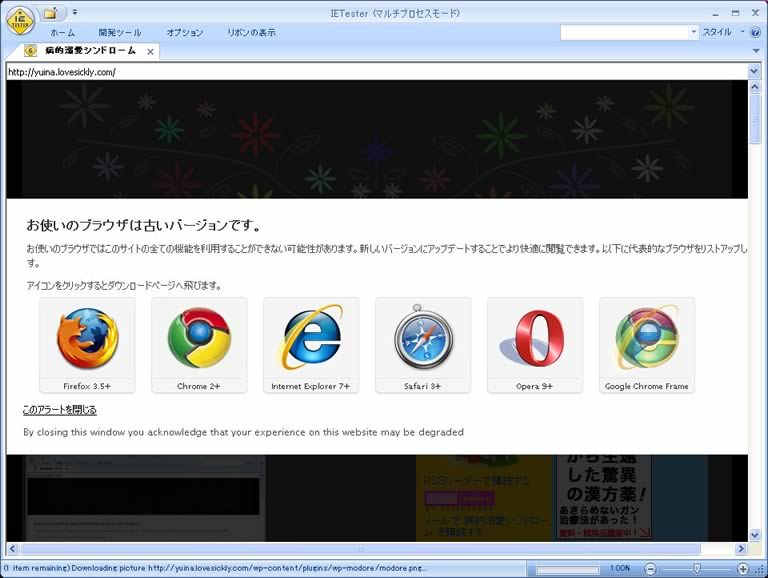The height and width of the screenshot is (578, 768).
Task: Click the zoom in plus button
Action: [743, 569]
